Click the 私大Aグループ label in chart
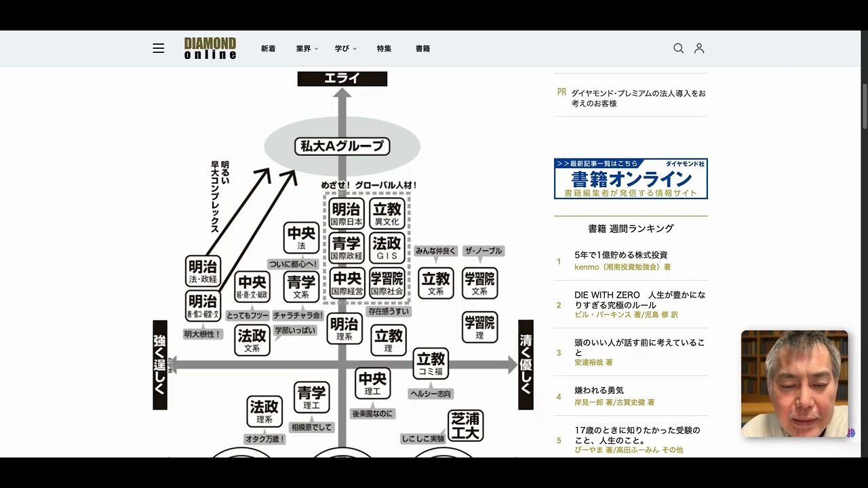 click(x=342, y=146)
